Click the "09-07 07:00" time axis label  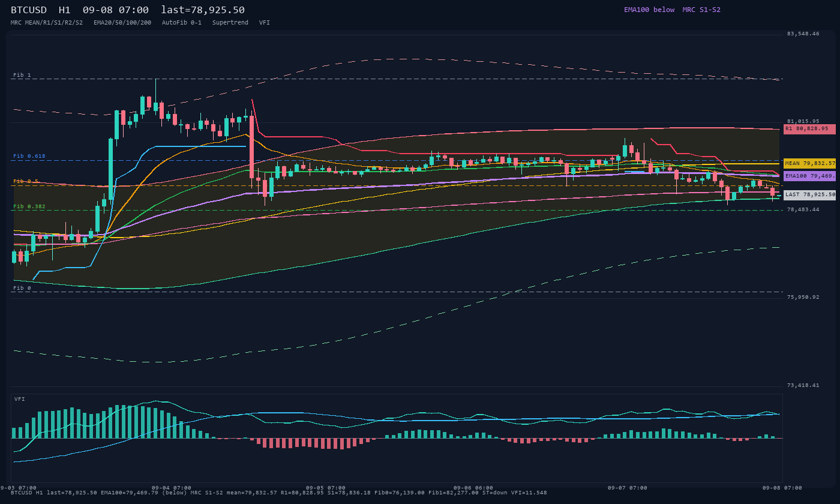click(628, 488)
